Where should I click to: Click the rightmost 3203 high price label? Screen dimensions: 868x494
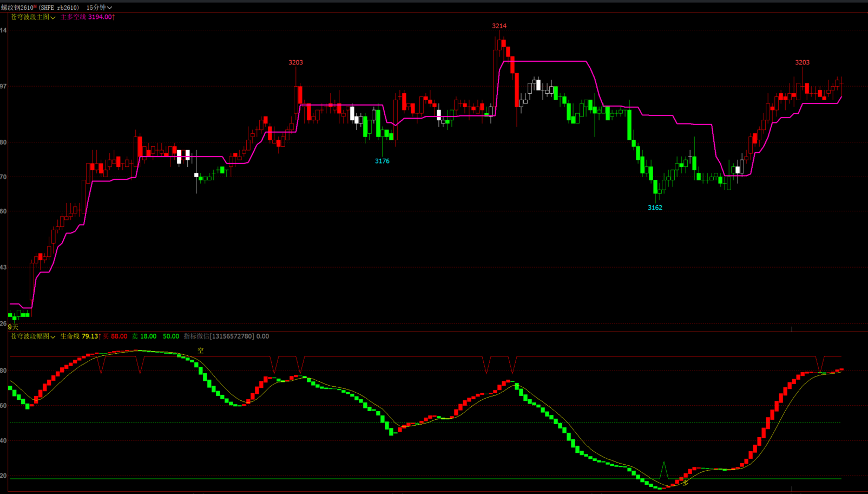coord(802,63)
